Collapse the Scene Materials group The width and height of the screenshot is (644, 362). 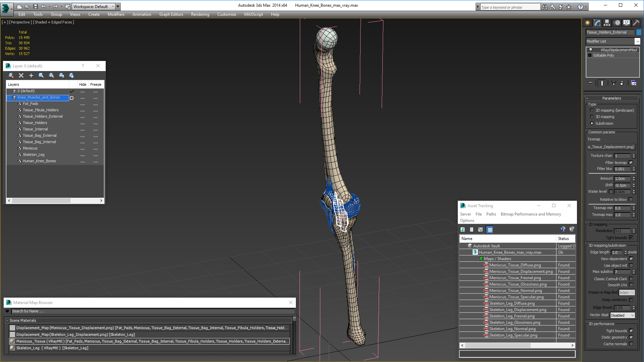click(x=7, y=320)
